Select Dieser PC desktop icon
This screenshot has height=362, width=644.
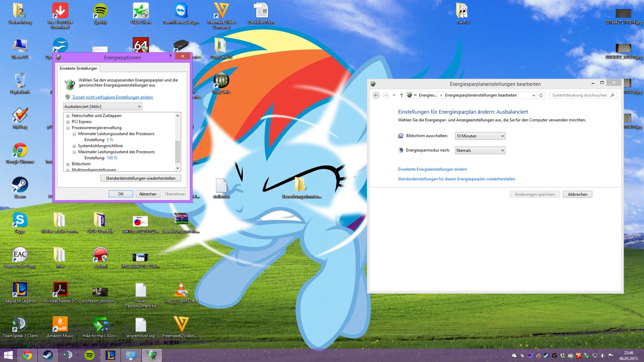[20, 49]
